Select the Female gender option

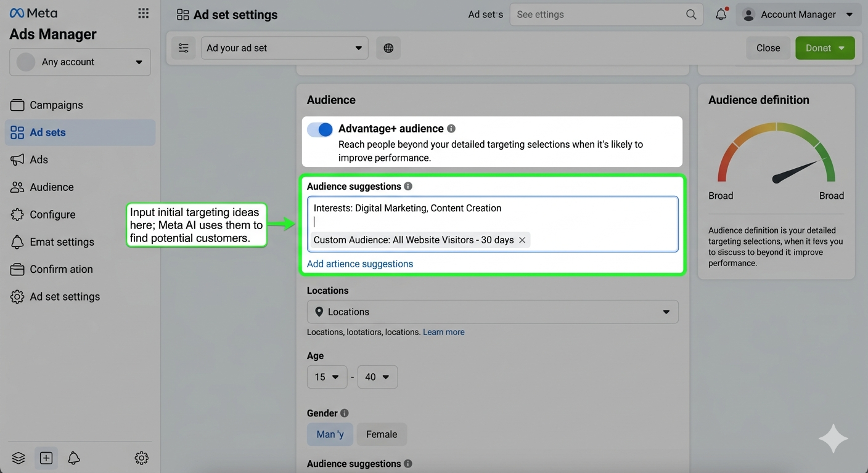[382, 434]
